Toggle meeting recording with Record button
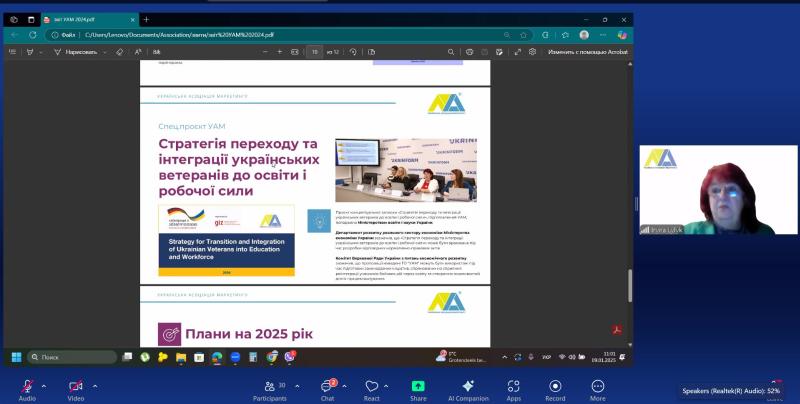800x404 pixels. click(554, 386)
